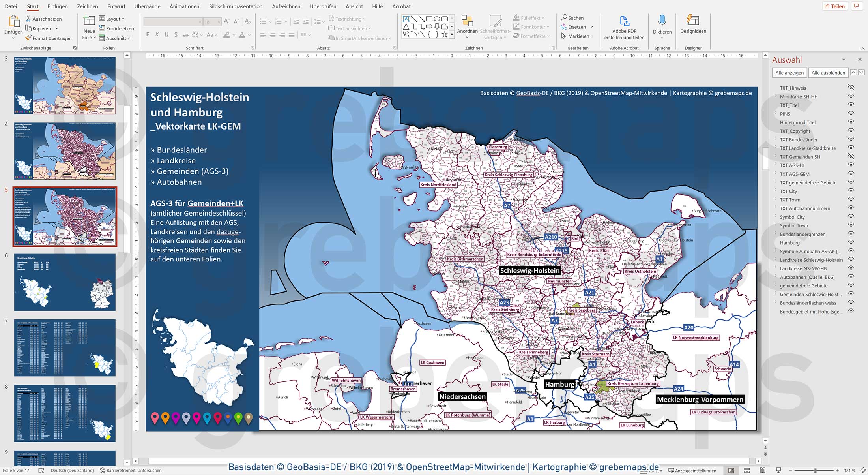Start Diktieren microphone
Screen dimensions: 868x475
coord(662,26)
